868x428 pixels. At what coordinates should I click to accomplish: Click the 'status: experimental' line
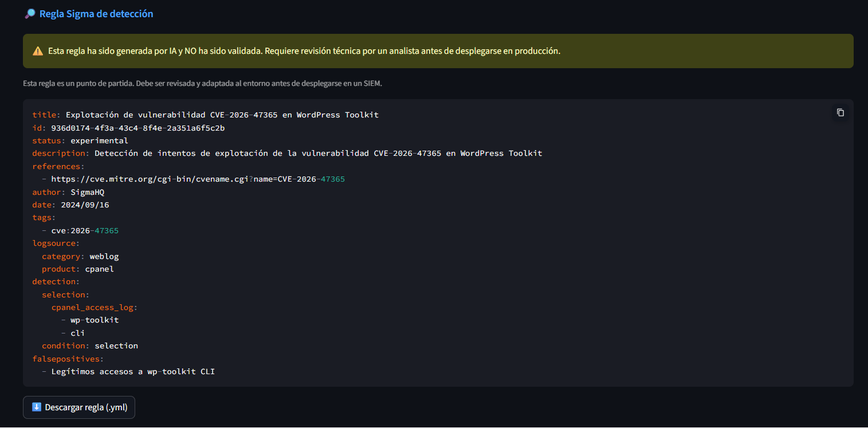(80, 140)
